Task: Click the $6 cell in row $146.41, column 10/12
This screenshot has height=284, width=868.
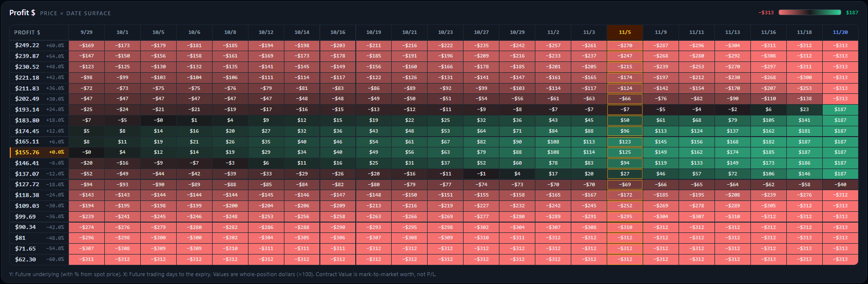Action: [x=266, y=163]
